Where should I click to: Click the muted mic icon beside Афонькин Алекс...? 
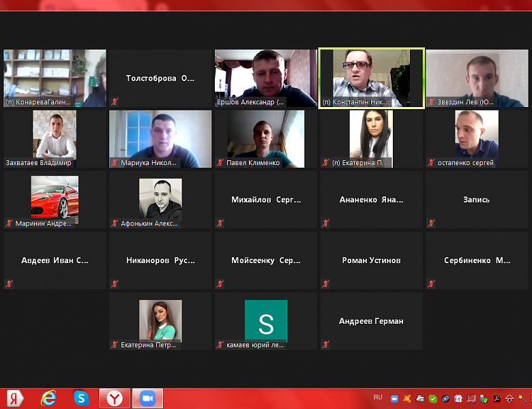pos(115,223)
